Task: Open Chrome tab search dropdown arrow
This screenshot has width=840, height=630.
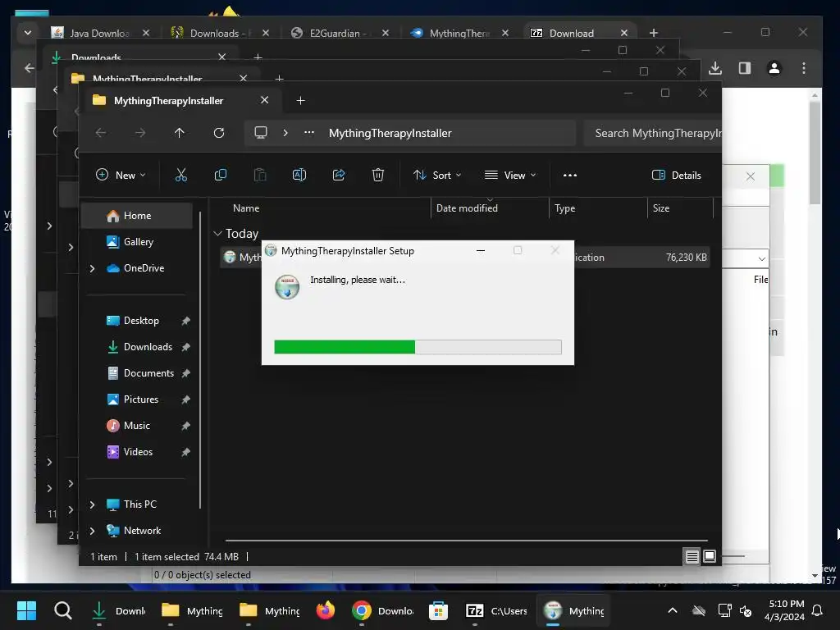Action: click(x=27, y=33)
